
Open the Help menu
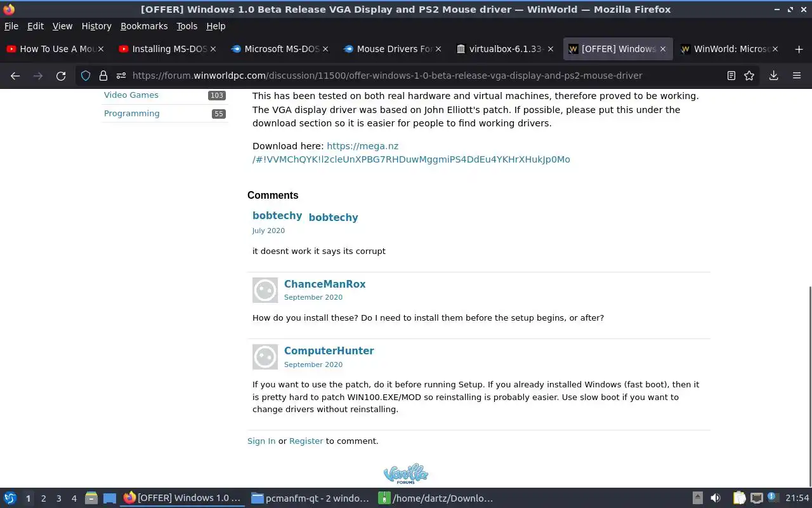pos(216,26)
